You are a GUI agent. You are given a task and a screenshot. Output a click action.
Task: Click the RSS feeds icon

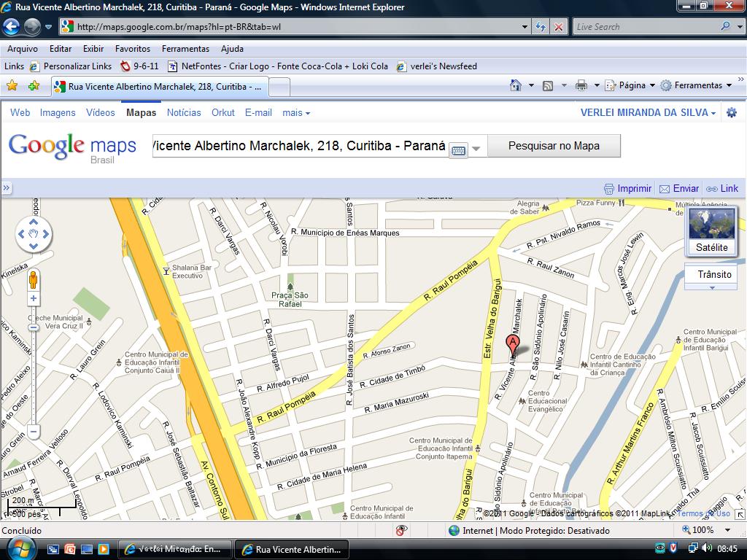548,86
